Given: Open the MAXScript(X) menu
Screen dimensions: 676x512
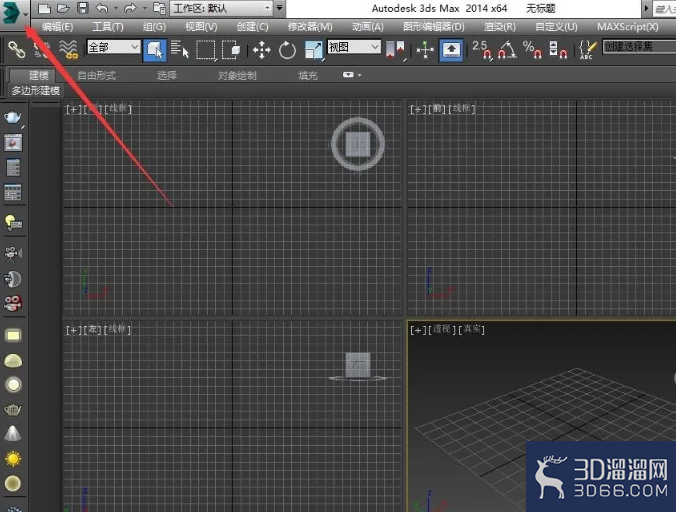Looking at the screenshot, I should pyautogui.click(x=628, y=27).
